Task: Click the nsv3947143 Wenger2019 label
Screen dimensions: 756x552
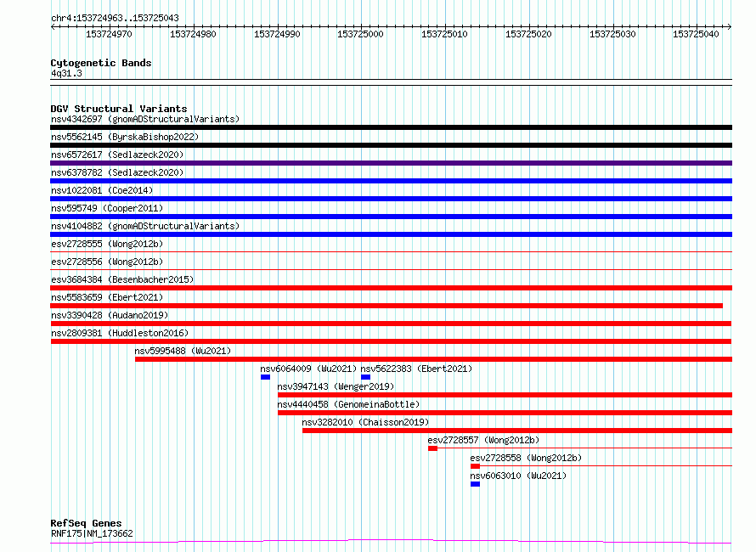Action: [336, 386]
